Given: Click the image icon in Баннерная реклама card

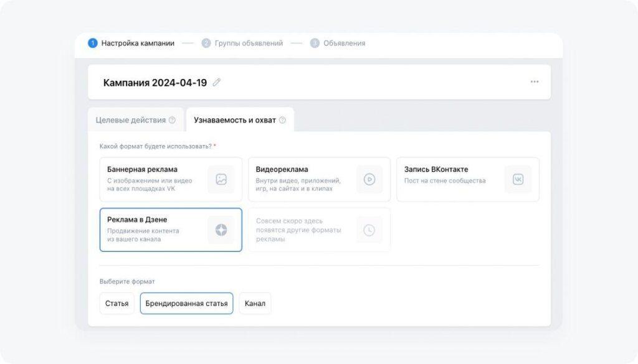Looking at the screenshot, I should tap(221, 179).
